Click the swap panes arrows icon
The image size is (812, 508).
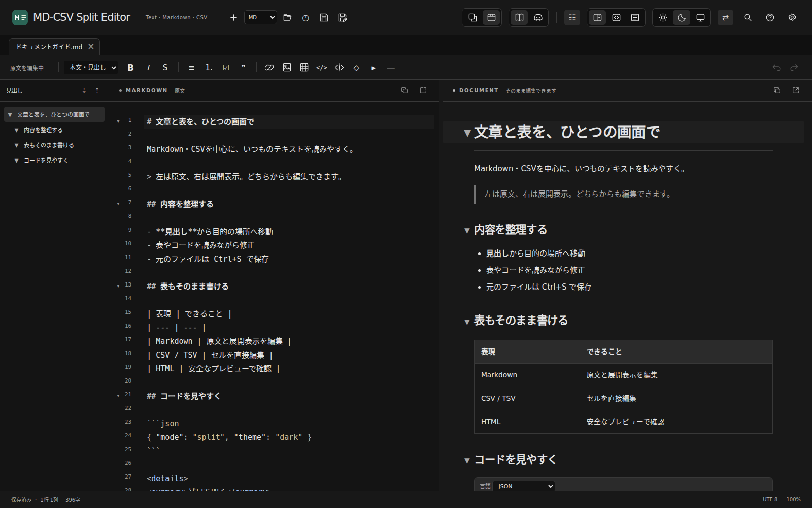click(725, 17)
